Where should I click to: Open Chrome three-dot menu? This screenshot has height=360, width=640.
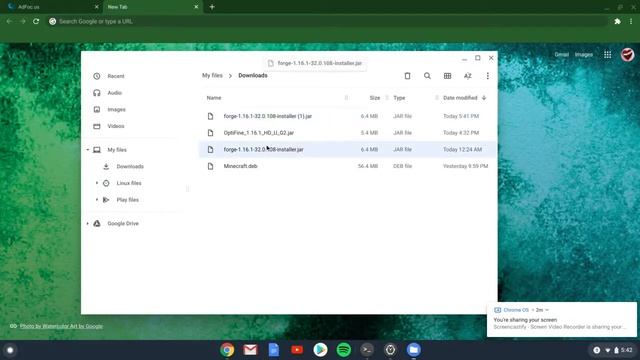(x=631, y=21)
